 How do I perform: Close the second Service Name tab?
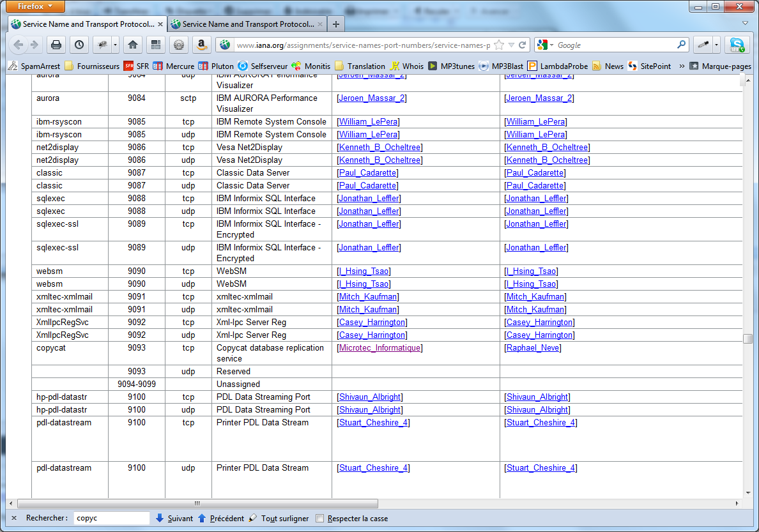coord(320,24)
